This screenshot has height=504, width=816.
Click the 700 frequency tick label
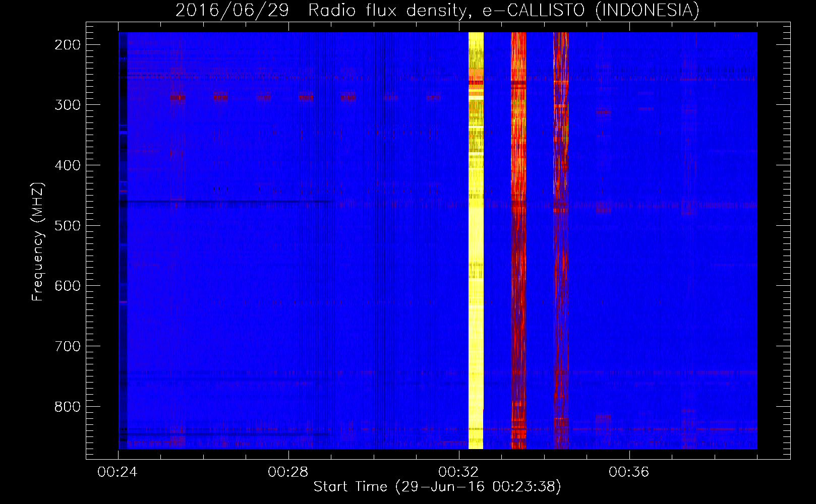click(68, 346)
